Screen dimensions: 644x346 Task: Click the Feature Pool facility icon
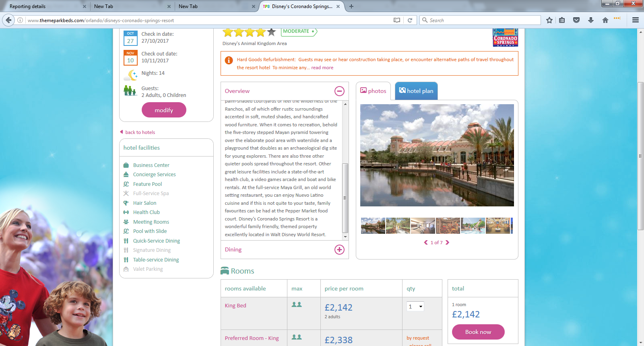coord(126,184)
